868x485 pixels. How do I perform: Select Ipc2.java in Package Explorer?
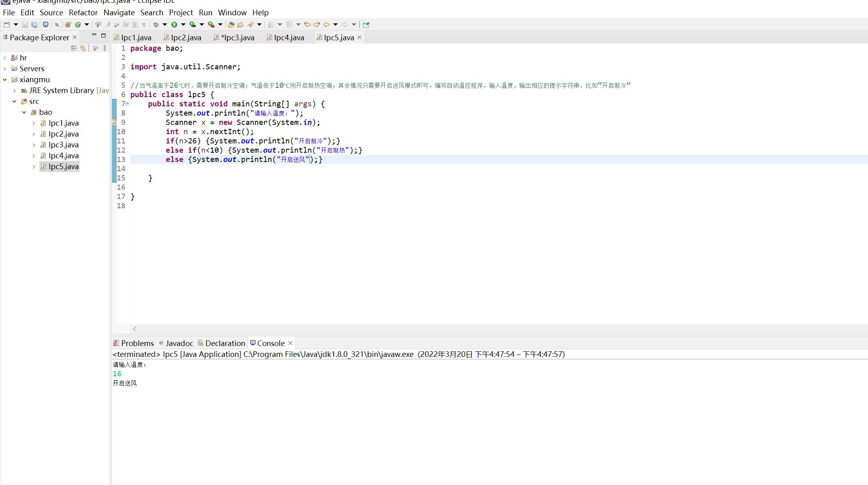pyautogui.click(x=63, y=134)
